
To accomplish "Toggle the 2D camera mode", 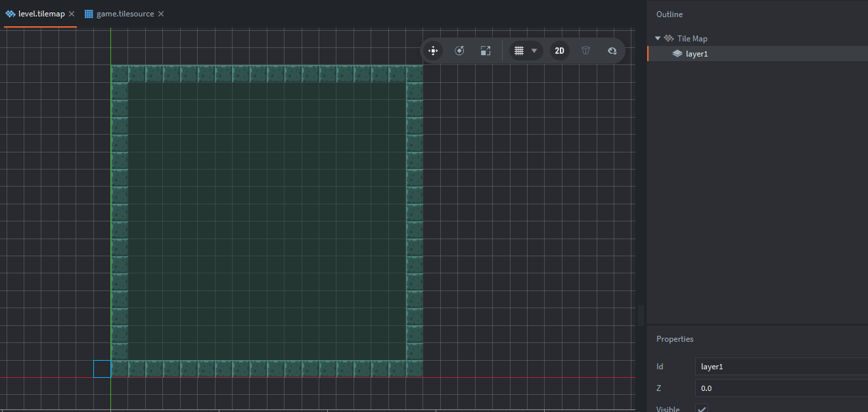I will coord(560,51).
